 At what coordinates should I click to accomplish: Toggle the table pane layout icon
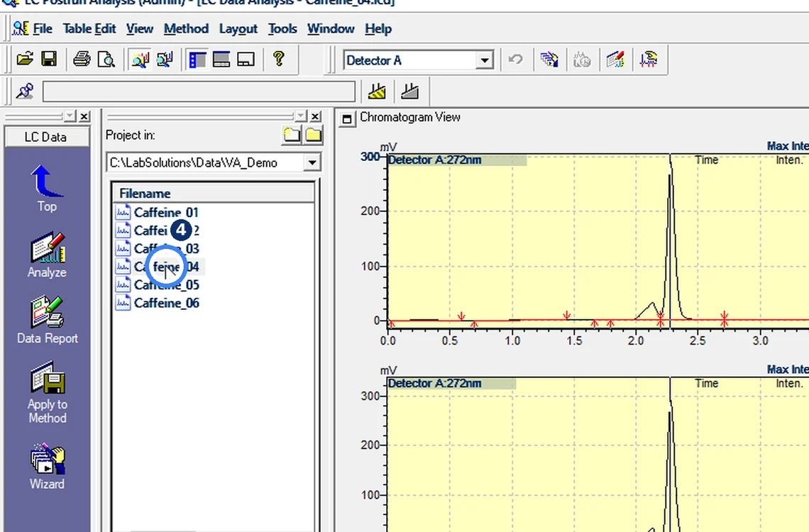pyautogui.click(x=221, y=60)
